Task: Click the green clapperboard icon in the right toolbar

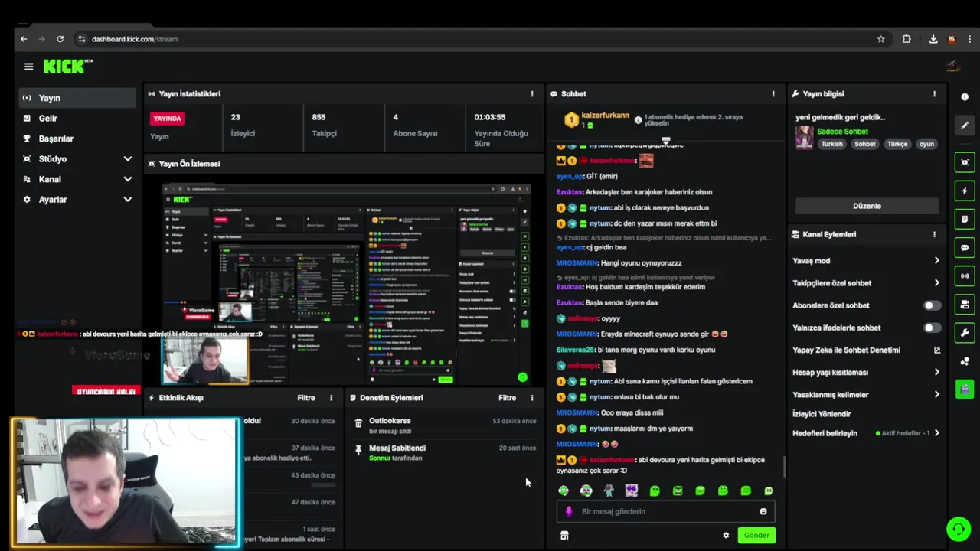Action: click(x=965, y=390)
